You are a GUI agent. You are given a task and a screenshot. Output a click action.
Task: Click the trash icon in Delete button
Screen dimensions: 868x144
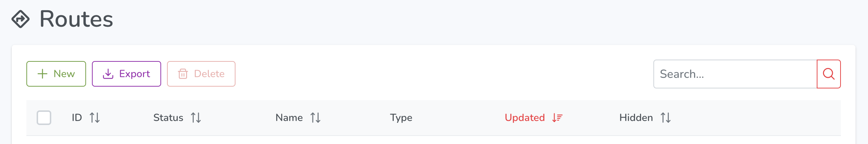click(183, 74)
